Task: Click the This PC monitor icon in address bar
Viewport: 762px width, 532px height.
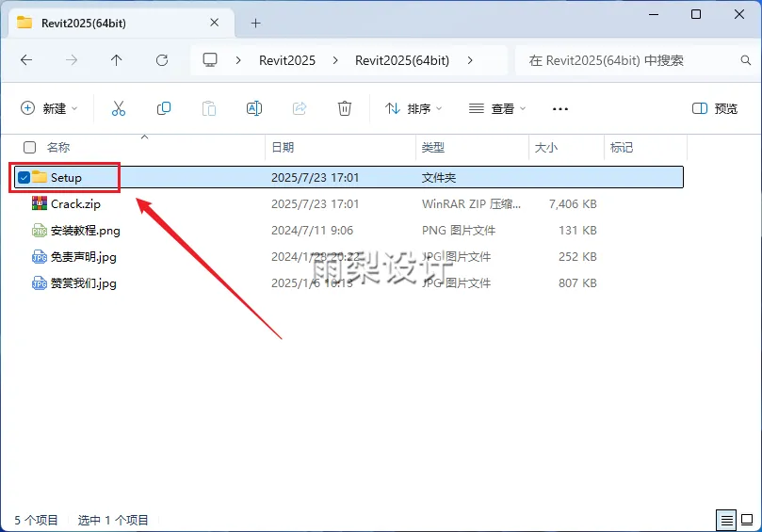Action: [x=210, y=59]
